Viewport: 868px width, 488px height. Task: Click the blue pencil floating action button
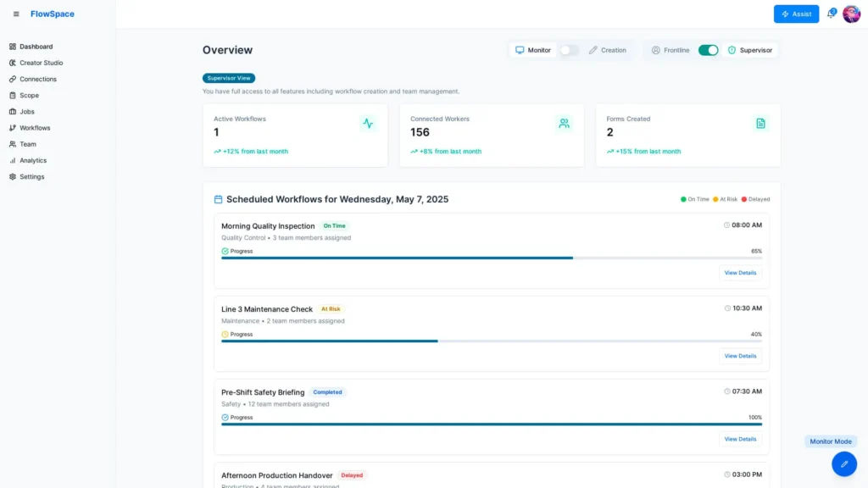click(843, 463)
